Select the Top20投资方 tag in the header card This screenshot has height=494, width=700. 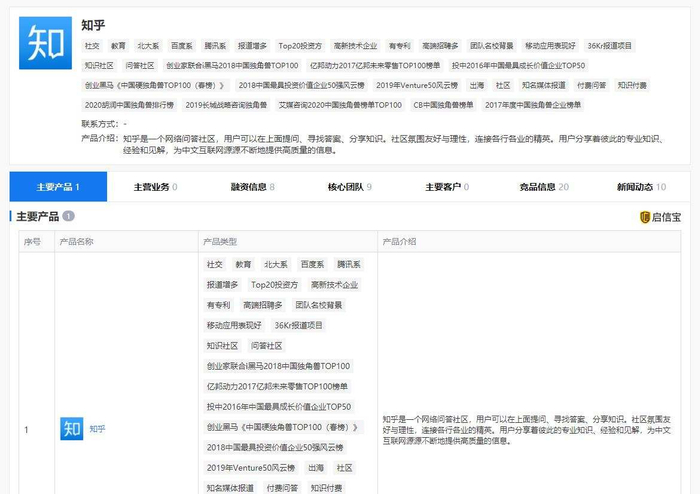tap(300, 46)
